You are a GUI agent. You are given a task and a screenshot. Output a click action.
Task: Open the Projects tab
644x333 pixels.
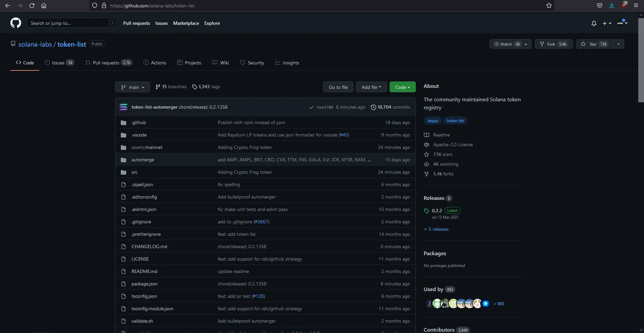click(189, 63)
